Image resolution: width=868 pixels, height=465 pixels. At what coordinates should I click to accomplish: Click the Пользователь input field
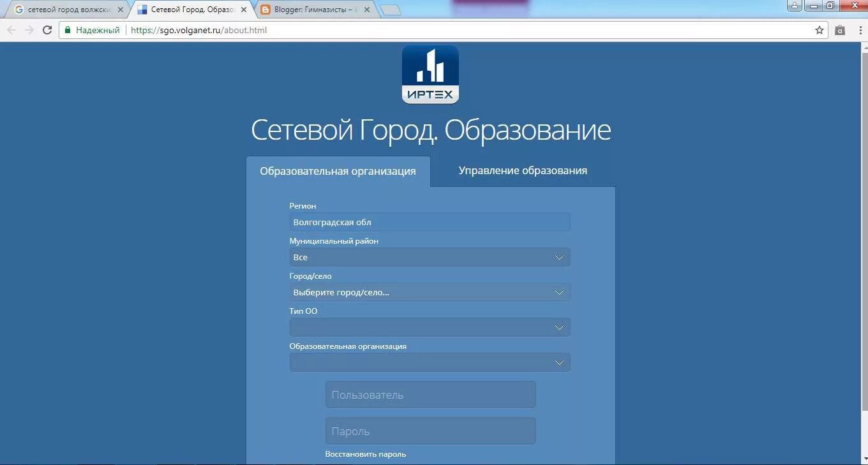click(430, 395)
